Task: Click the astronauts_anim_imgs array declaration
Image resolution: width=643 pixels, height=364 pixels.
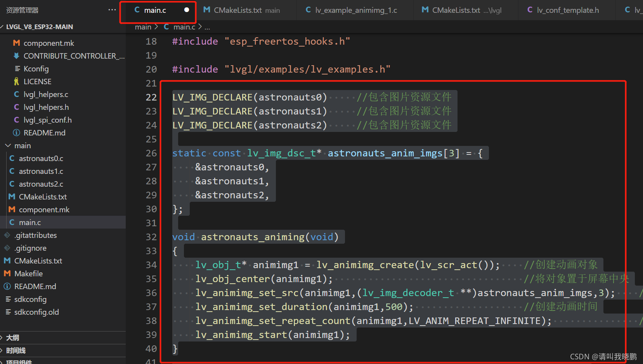Action: 328,153
